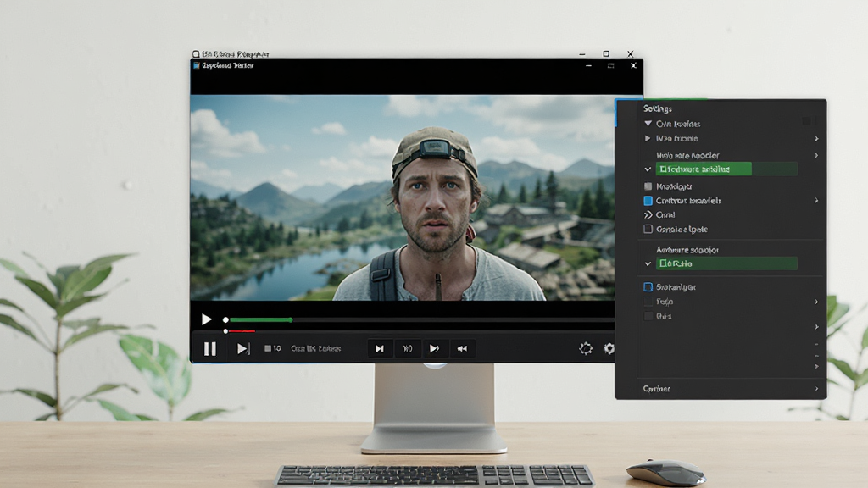The width and height of the screenshot is (868, 488).
Task: Close the inner player window with its X
Action: coord(633,65)
